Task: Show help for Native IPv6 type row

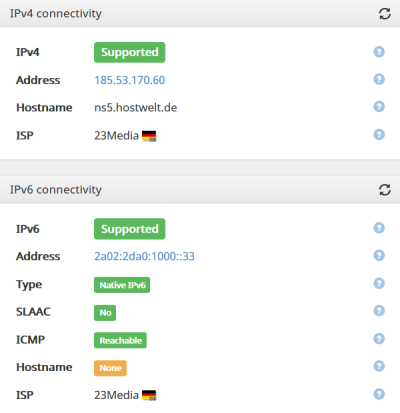Action: tap(379, 283)
